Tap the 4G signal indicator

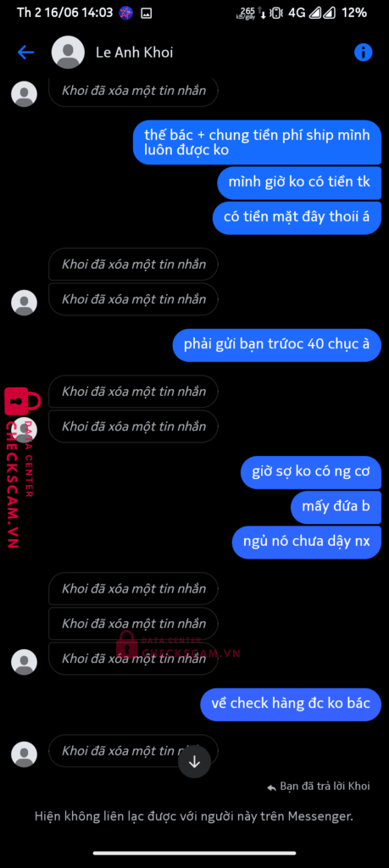tap(297, 13)
